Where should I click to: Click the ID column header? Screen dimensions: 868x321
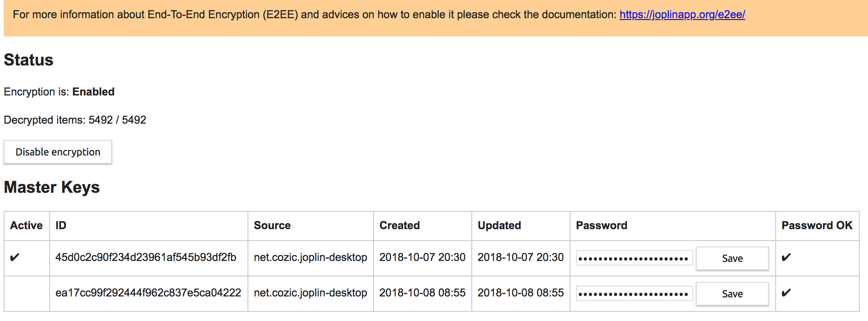click(x=61, y=226)
